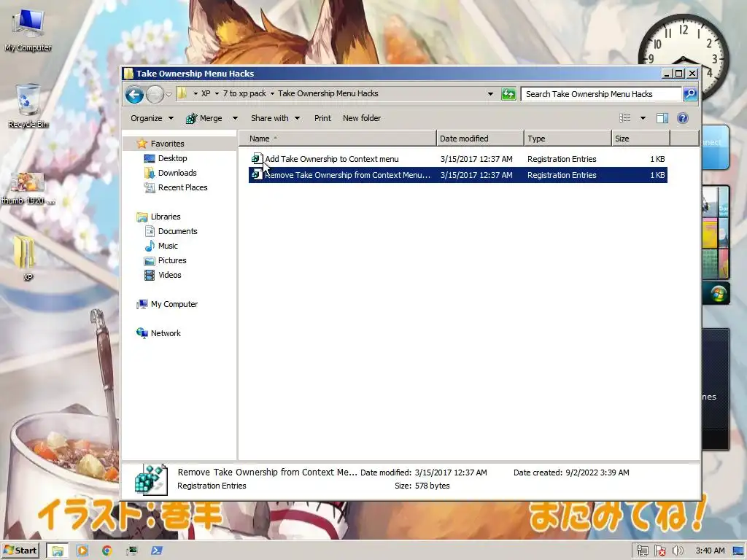The height and width of the screenshot is (560, 747).
Task: Click icon of Remove Take Ownership file
Action: click(x=257, y=175)
